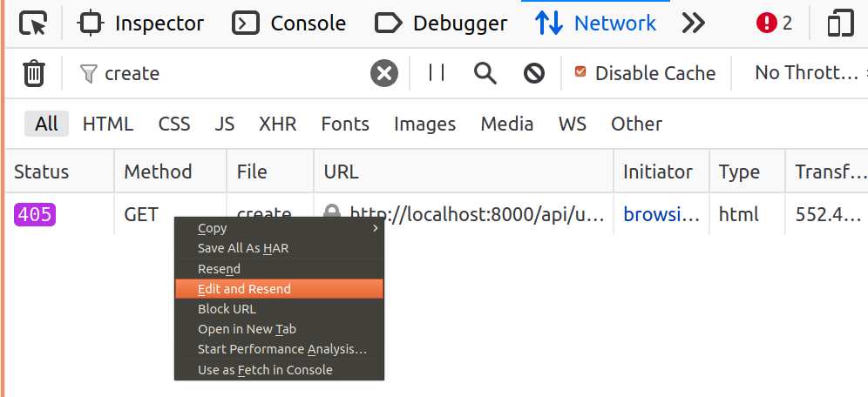
Task: Pause network recording
Action: [437, 73]
